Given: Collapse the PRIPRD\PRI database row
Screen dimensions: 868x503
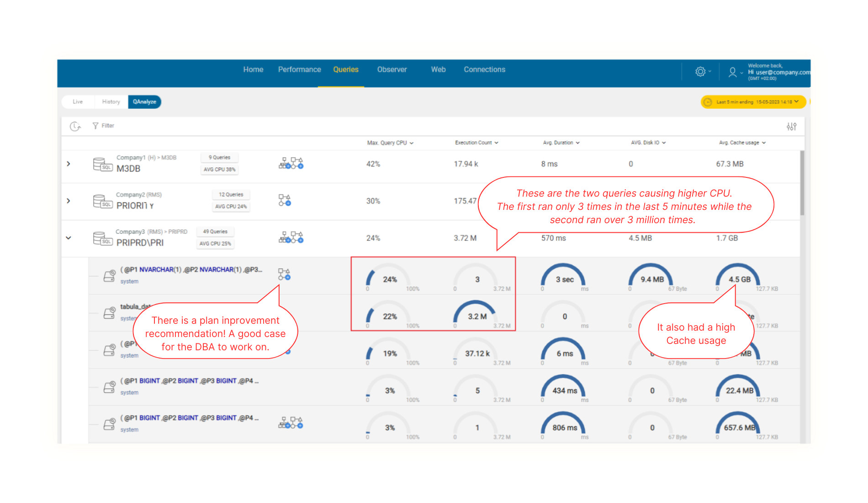Looking at the screenshot, I should (x=69, y=238).
